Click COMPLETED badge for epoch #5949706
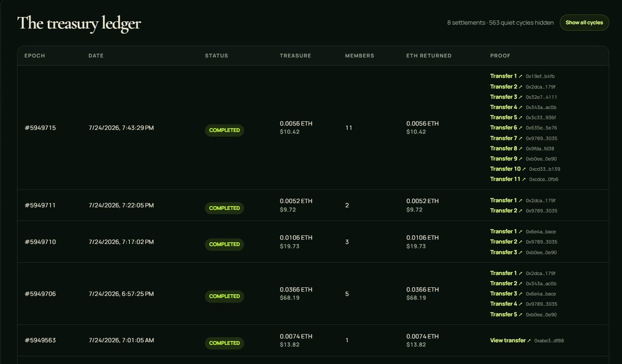The image size is (622, 364). (224, 296)
